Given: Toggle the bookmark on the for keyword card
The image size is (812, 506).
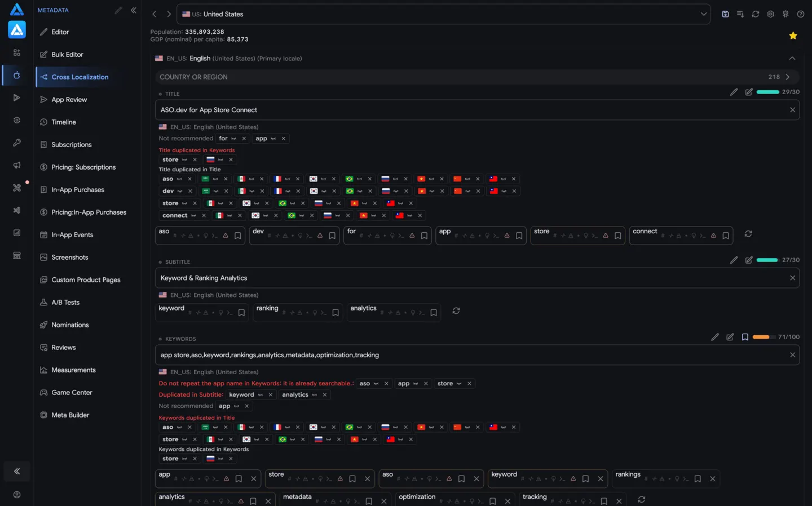Looking at the screenshot, I should [424, 236].
